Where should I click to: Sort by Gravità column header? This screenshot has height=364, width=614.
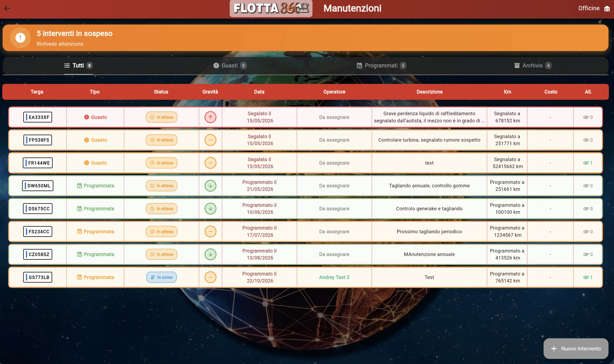(x=210, y=92)
